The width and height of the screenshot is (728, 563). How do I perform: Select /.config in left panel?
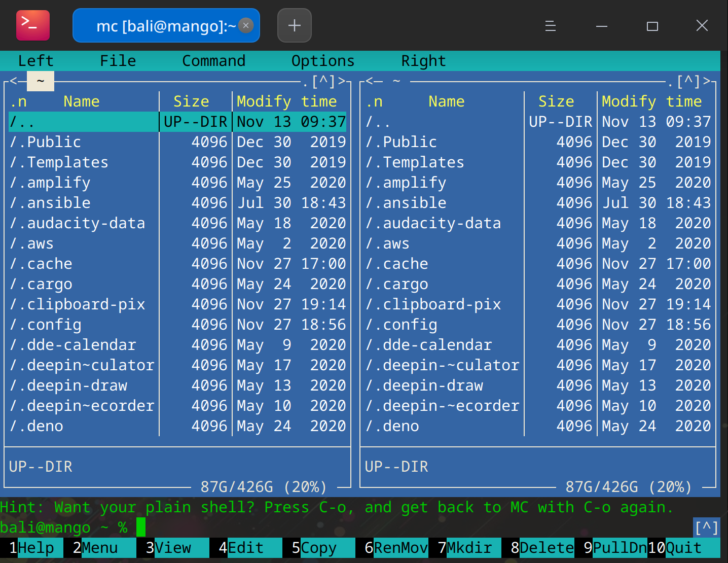pos(177,325)
